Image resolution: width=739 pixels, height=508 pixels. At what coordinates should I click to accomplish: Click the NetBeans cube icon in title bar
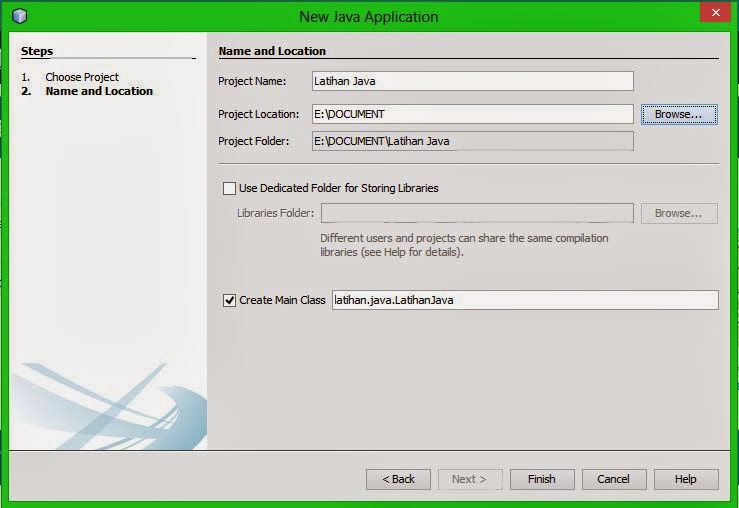[x=19, y=16]
